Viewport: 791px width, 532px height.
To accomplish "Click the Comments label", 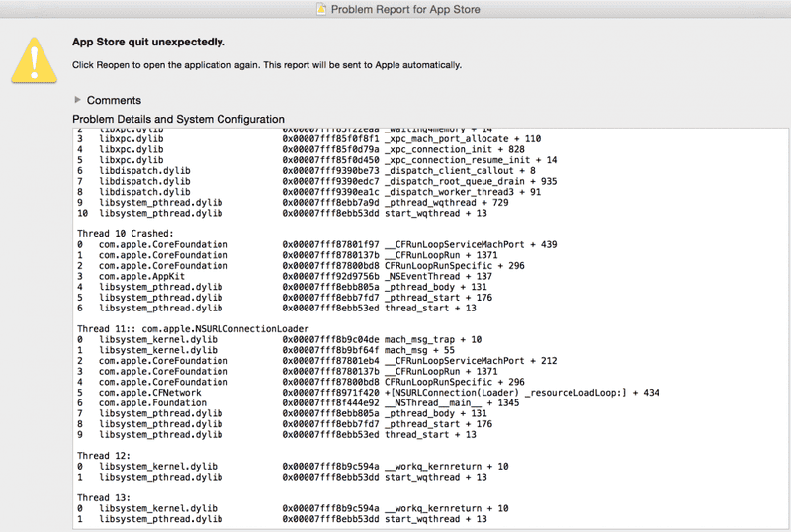I will pyautogui.click(x=114, y=100).
